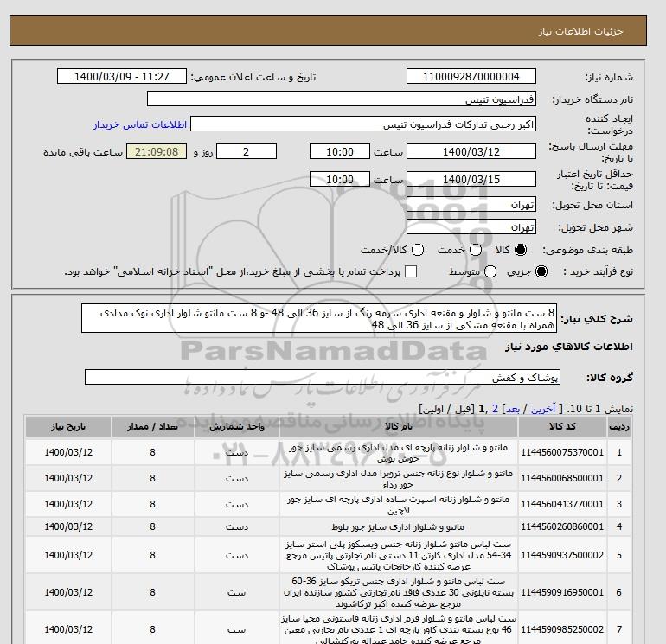Click the شماره نیاز field 1100092870000004
This screenshot has height=644, width=666.
tap(471, 76)
